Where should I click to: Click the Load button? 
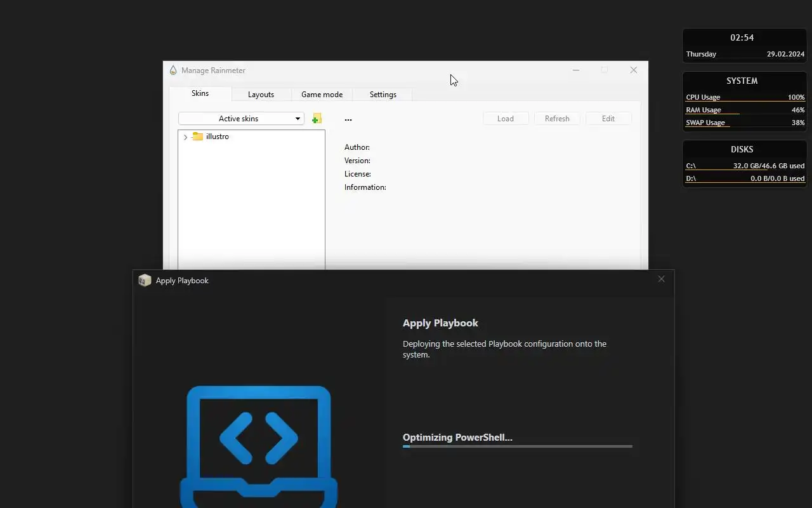pyautogui.click(x=506, y=119)
